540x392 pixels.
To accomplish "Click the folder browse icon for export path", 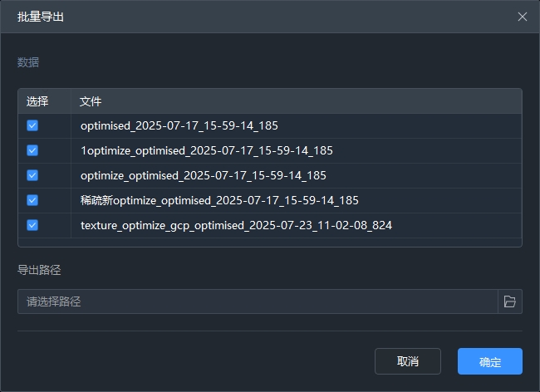I will click(510, 301).
